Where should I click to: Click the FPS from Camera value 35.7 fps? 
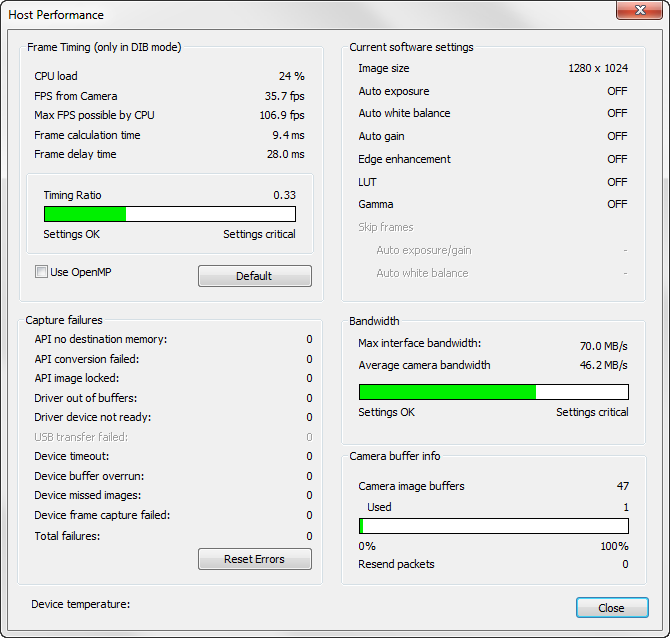[x=284, y=96]
